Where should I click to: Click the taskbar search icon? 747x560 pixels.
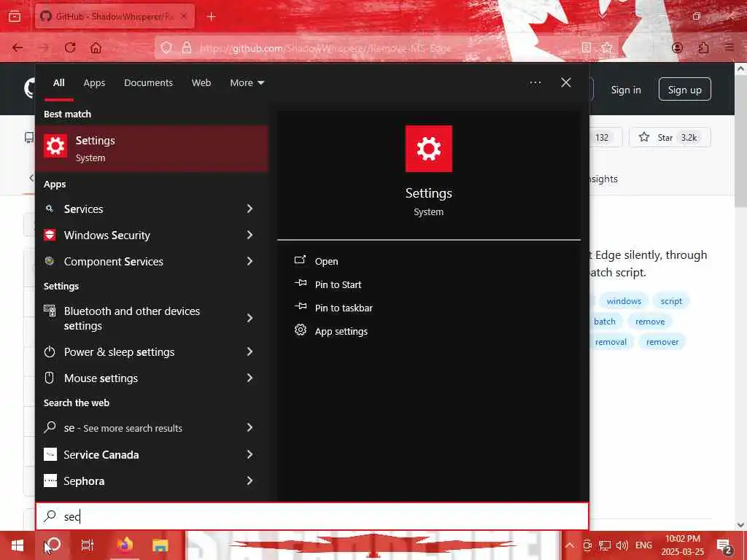point(53,545)
